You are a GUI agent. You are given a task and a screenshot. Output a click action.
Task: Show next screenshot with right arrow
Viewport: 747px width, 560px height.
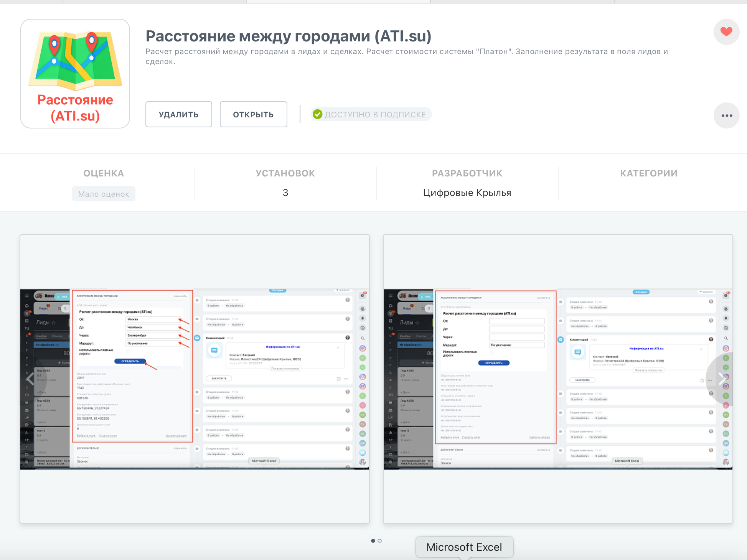pos(721,379)
